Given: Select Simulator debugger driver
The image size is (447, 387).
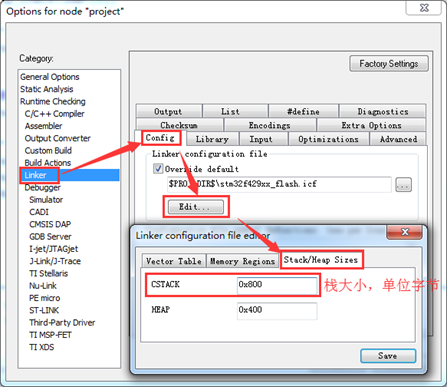Looking at the screenshot, I should pos(46,200).
